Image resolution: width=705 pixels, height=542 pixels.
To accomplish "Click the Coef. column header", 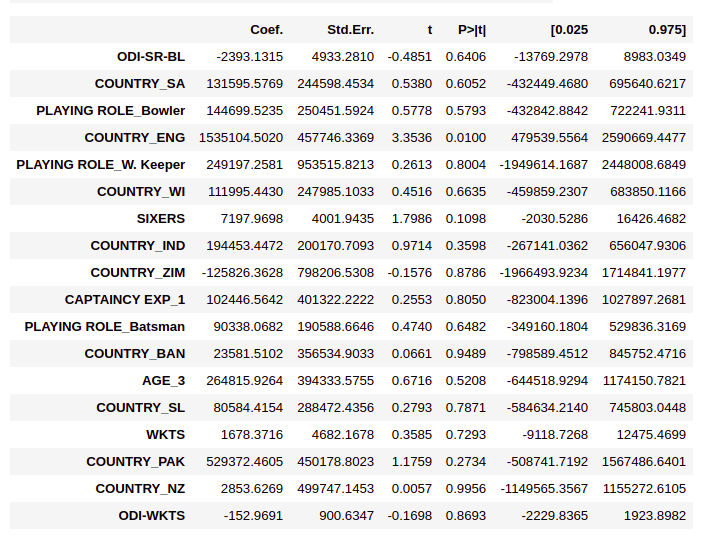I will (x=267, y=30).
